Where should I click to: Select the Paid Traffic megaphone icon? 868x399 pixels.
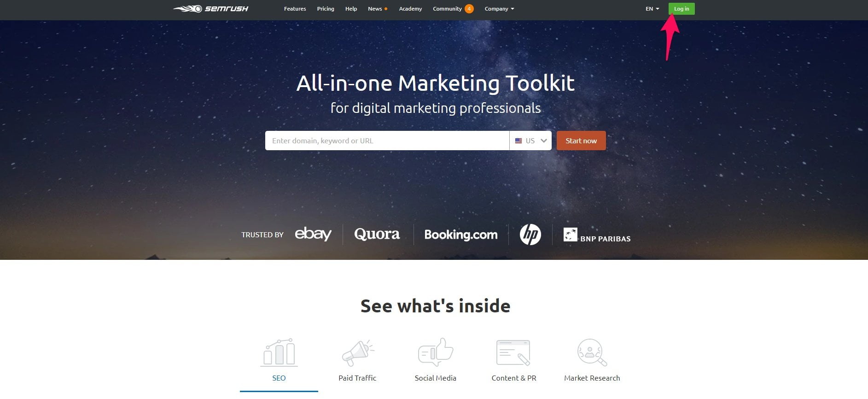358,353
